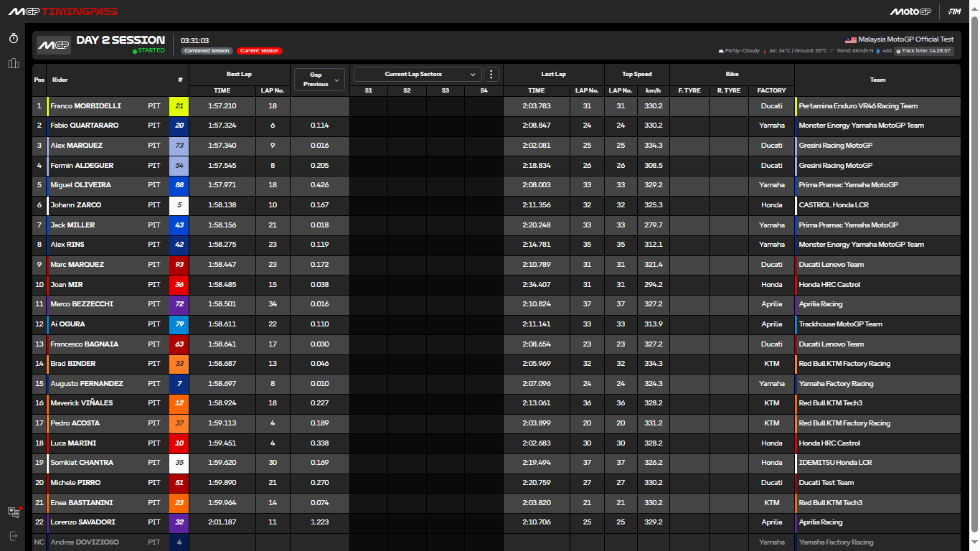Select rider Fermin ALDEGUER name

(82, 166)
